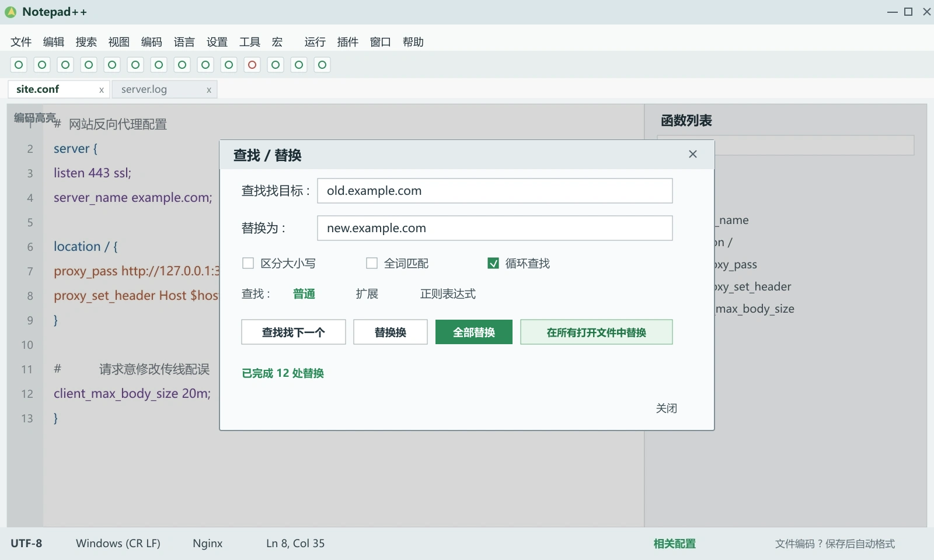The width and height of the screenshot is (934, 560).
Task: Select the _name entry in the function list
Action: click(732, 220)
